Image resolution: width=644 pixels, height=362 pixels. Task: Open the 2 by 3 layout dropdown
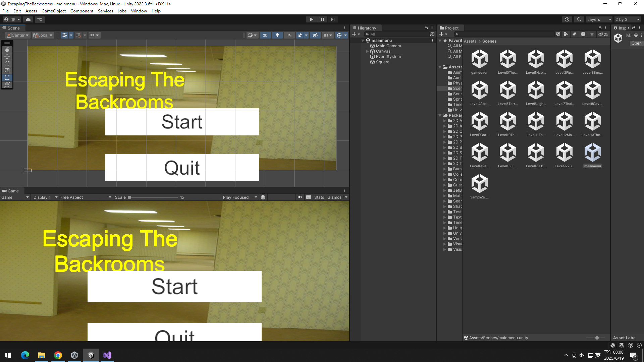click(x=627, y=19)
